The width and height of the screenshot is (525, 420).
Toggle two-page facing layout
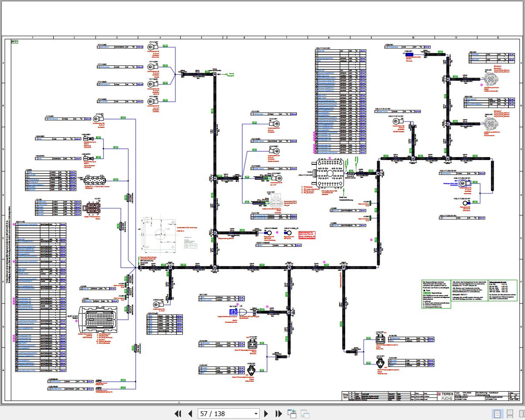click(520, 413)
